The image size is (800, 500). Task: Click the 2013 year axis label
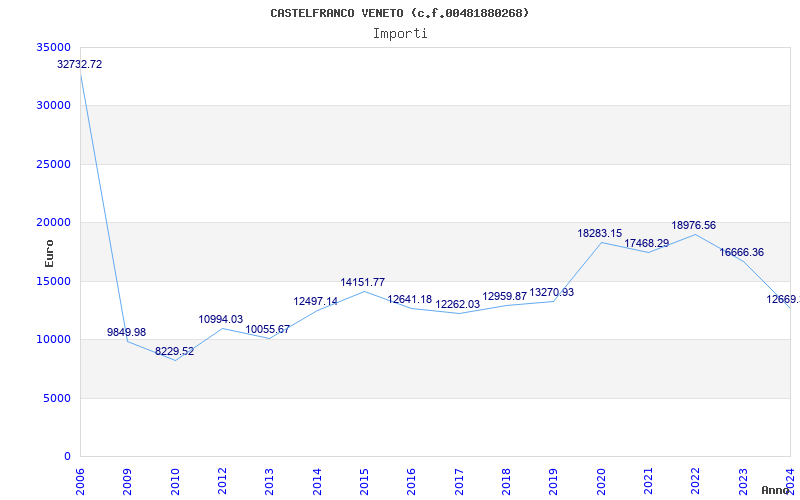click(x=269, y=481)
